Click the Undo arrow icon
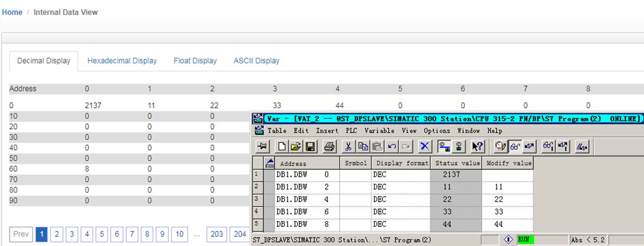This screenshot has height=246, width=644. pyautogui.click(x=392, y=147)
